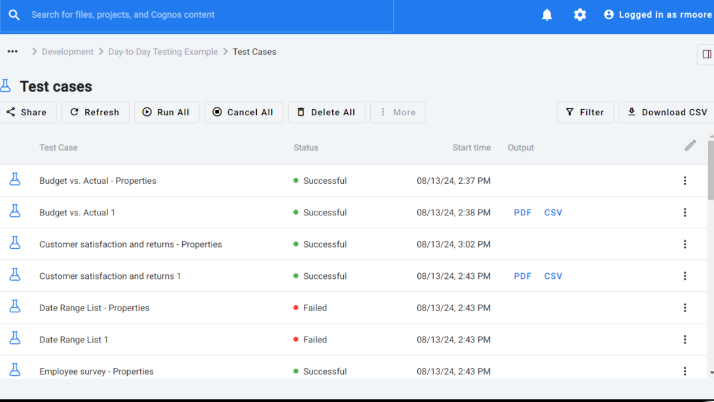
Task: Click flask icon for Date Range List 1
Action: [15, 338]
